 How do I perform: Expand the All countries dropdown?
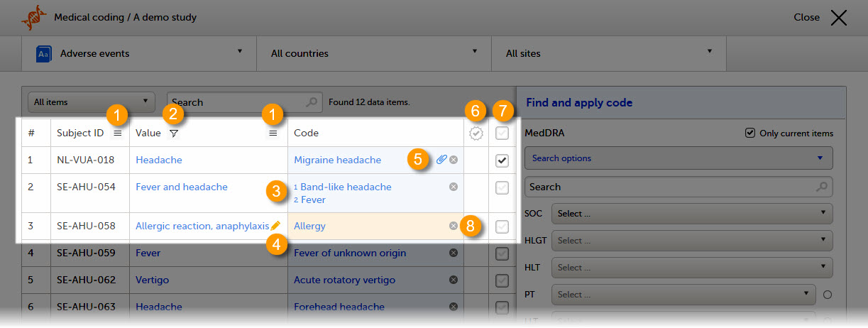(x=373, y=53)
